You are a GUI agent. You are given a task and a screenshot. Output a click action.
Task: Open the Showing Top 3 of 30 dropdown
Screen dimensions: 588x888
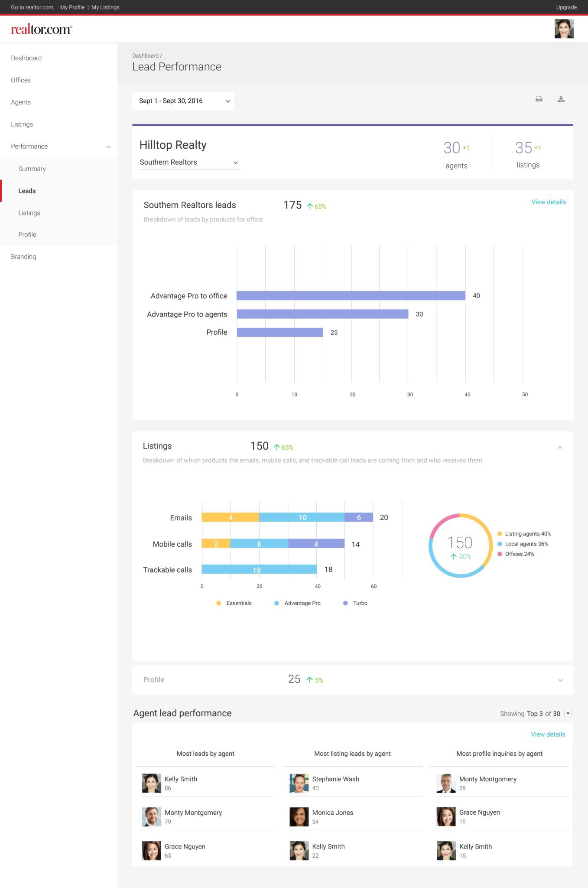click(568, 713)
